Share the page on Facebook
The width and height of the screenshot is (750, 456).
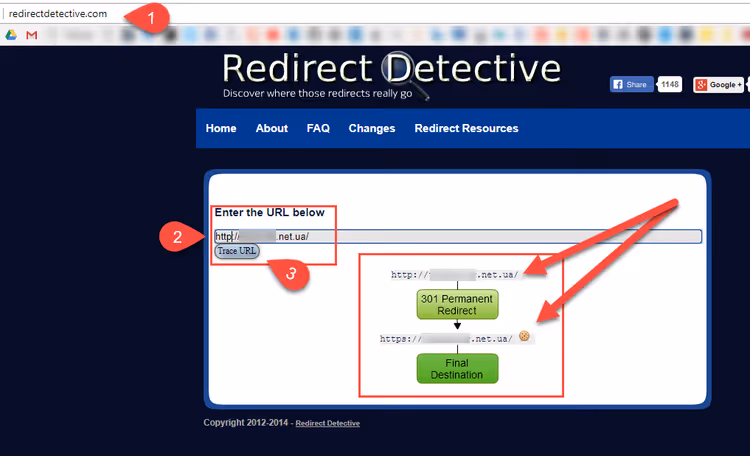pyautogui.click(x=631, y=85)
